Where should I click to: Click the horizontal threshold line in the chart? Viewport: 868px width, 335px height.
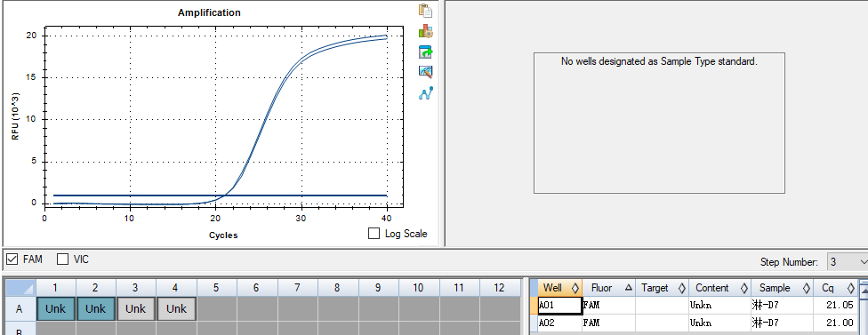tap(220, 195)
